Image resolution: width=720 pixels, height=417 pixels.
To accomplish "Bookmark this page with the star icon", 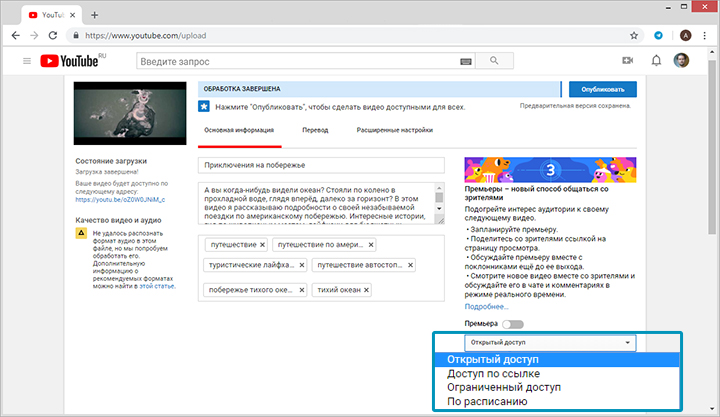I will click(634, 35).
